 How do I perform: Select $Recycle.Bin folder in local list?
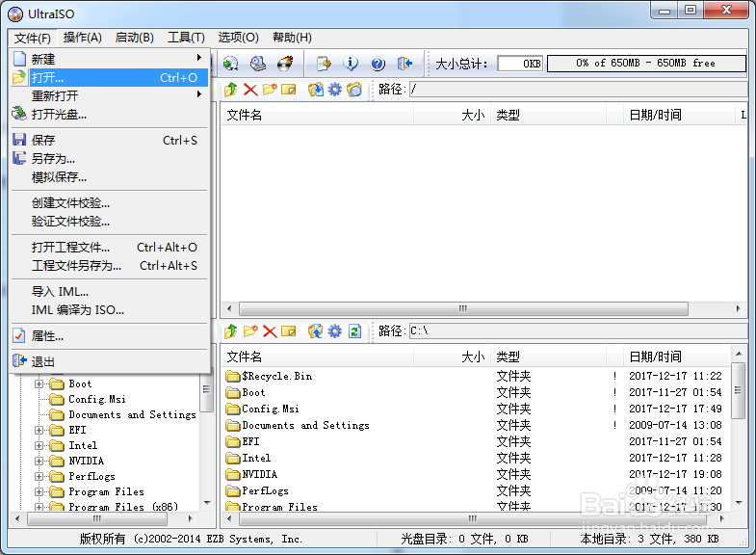click(269, 376)
